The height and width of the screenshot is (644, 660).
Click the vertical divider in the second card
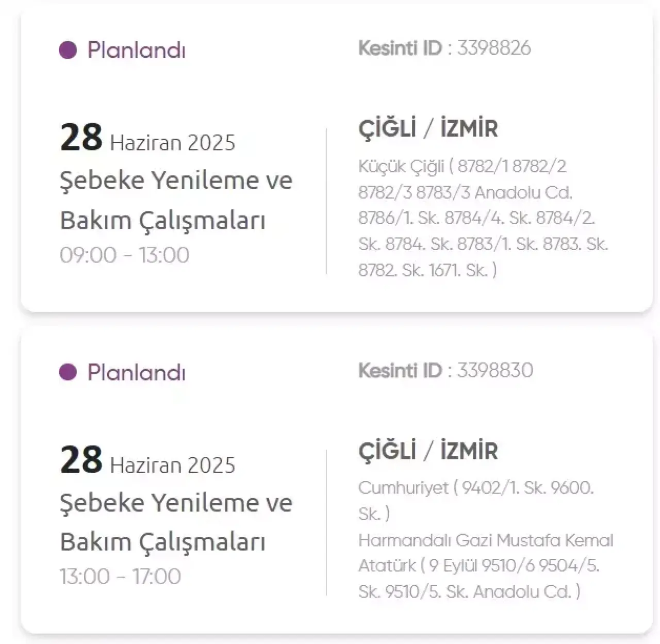click(x=326, y=523)
